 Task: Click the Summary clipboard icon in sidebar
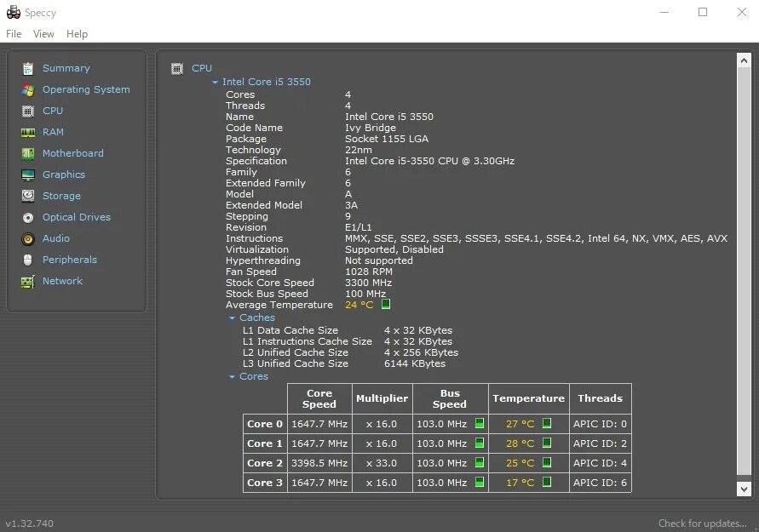(x=28, y=69)
